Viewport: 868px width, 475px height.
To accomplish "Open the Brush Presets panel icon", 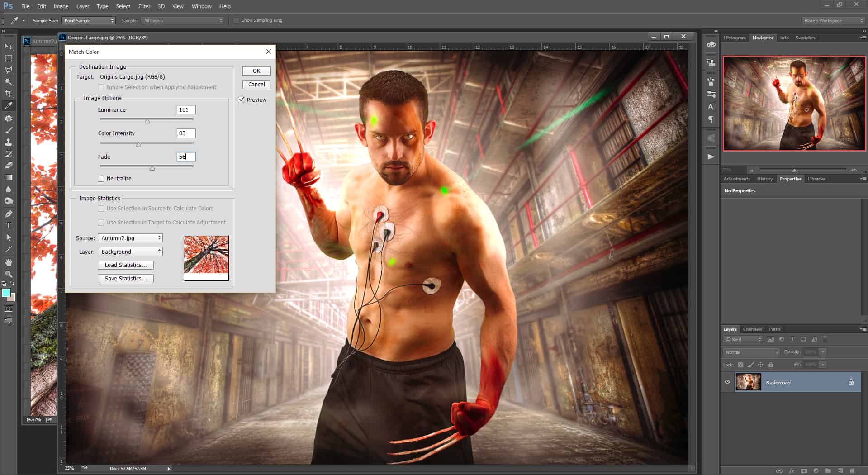I will 711,95.
